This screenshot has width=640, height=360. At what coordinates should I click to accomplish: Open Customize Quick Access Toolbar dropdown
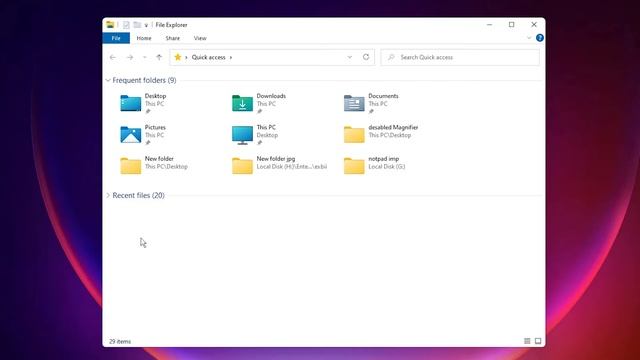[x=146, y=25]
